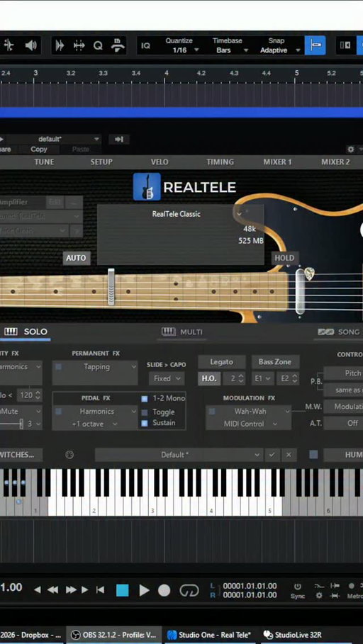The image size is (363, 644).
Task: Open the MIXER 2 tab
Action: pyautogui.click(x=335, y=162)
